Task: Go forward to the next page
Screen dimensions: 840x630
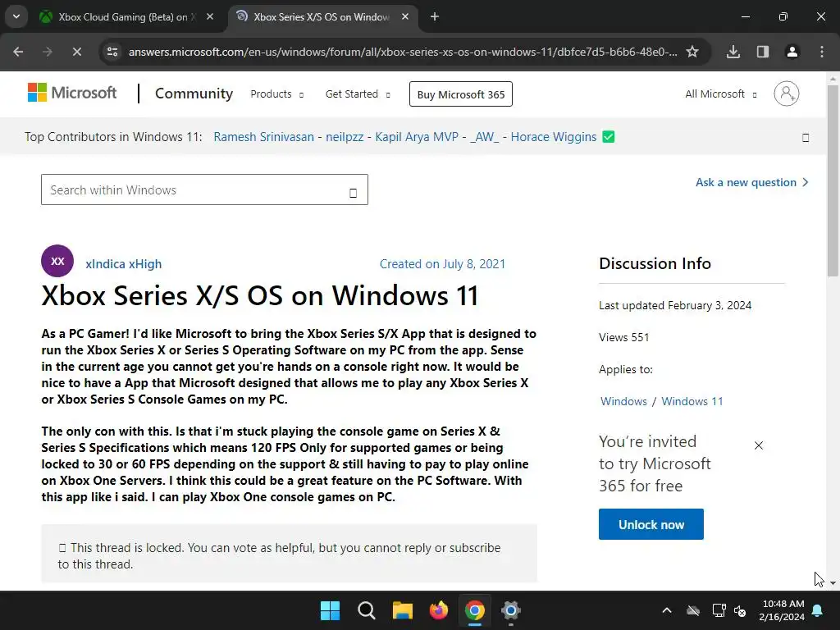Action: (x=48, y=52)
